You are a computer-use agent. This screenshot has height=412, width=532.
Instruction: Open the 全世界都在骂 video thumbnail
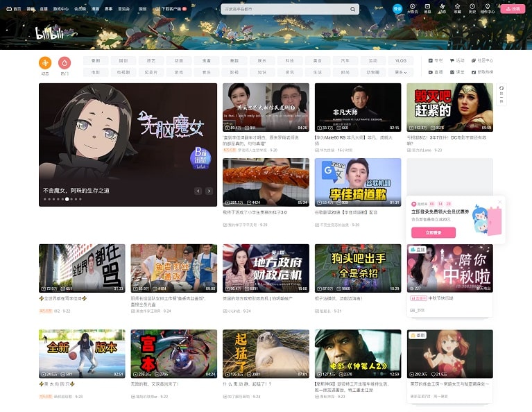tap(82, 268)
